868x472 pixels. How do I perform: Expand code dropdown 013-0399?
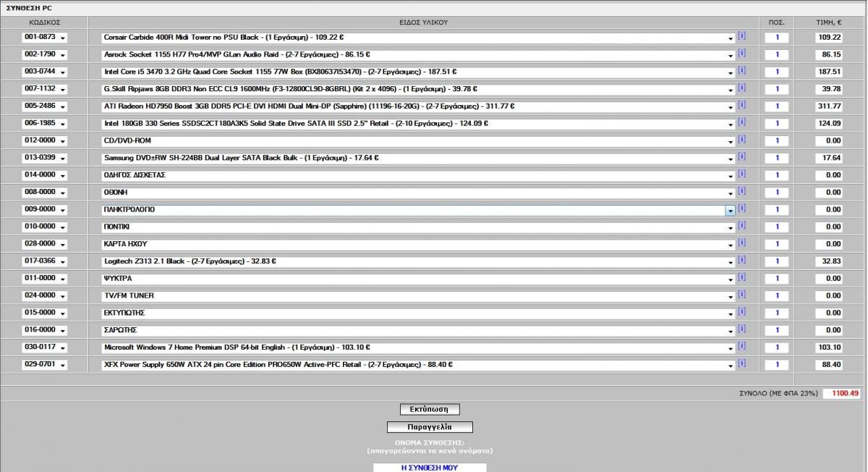[44, 158]
